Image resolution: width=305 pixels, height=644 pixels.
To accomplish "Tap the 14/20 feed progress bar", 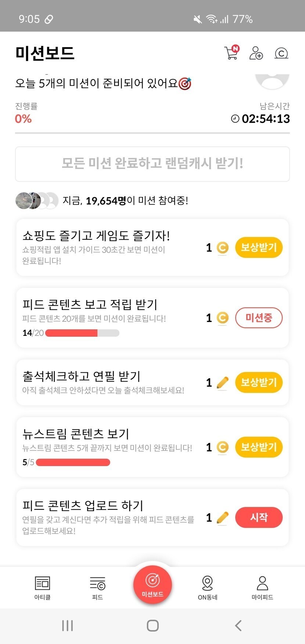I will pos(82,333).
